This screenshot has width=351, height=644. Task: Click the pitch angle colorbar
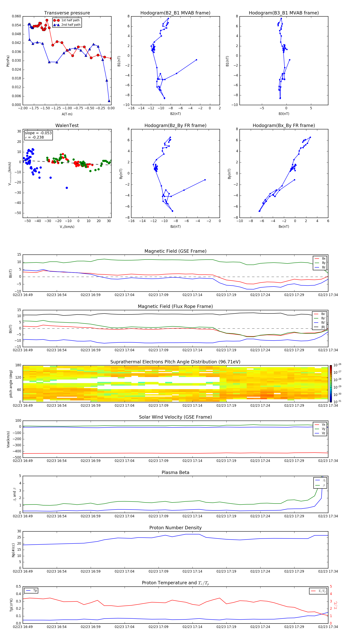coord(331,383)
